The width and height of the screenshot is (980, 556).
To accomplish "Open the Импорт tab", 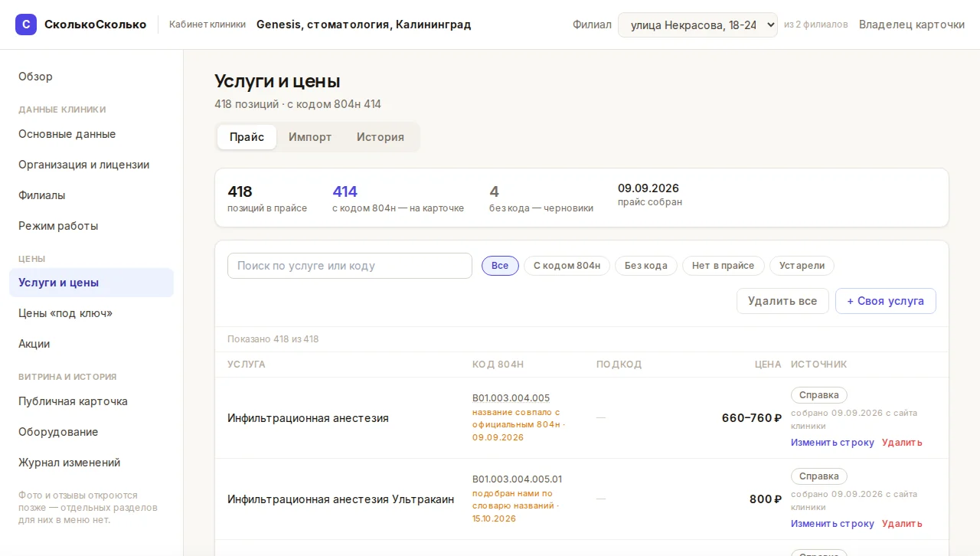I will click(310, 137).
